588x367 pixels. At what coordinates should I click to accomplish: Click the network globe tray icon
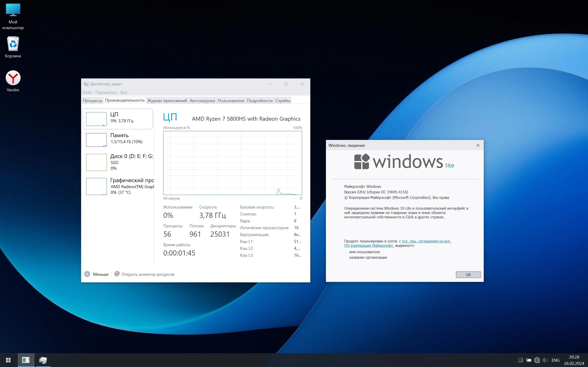point(537,360)
